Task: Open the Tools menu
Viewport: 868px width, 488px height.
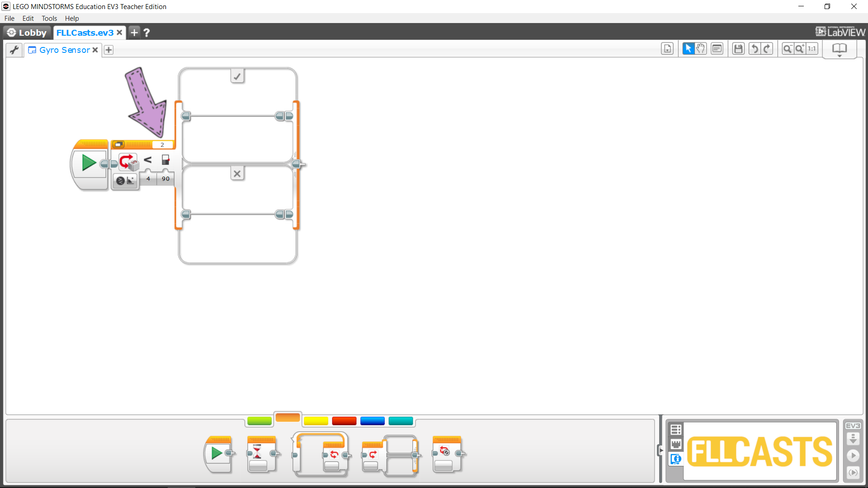Action: (49, 19)
